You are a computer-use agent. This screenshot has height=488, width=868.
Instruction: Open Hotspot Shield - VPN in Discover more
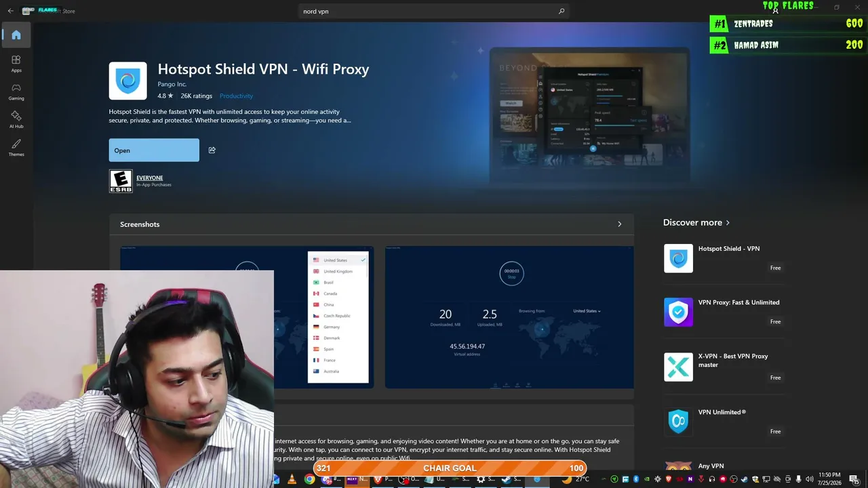click(729, 249)
